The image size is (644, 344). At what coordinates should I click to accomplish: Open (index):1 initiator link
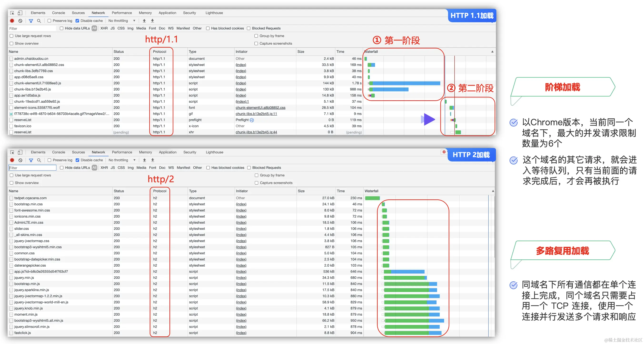coord(242,101)
